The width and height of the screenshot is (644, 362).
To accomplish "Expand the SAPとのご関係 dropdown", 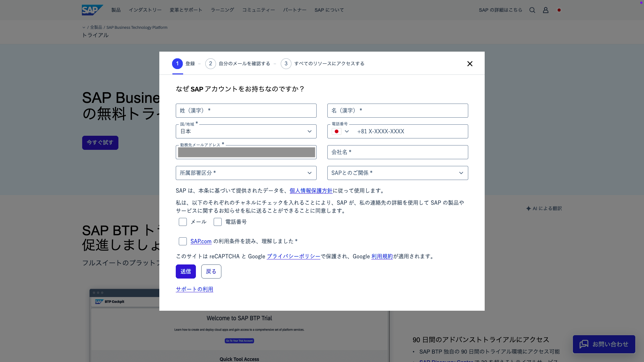I will click(397, 173).
